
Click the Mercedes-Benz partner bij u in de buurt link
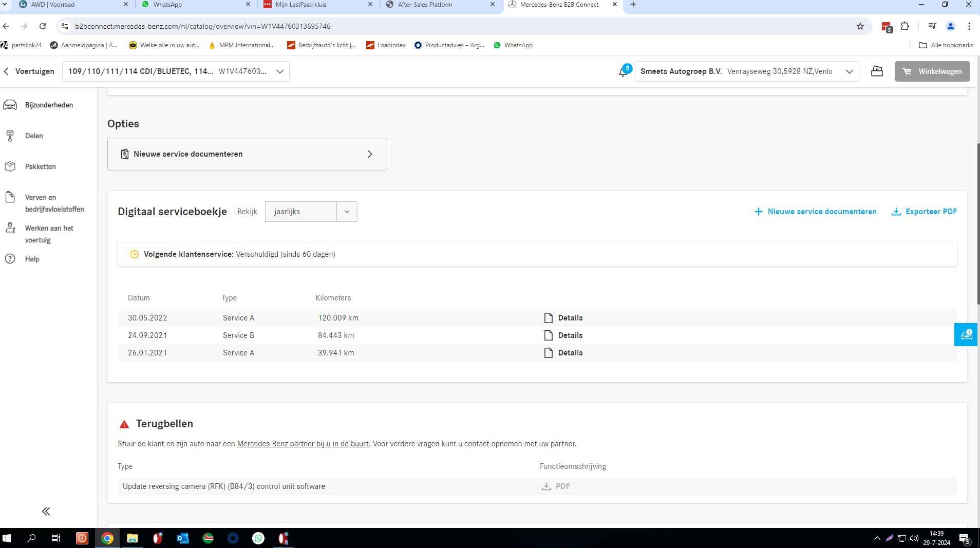pos(303,444)
